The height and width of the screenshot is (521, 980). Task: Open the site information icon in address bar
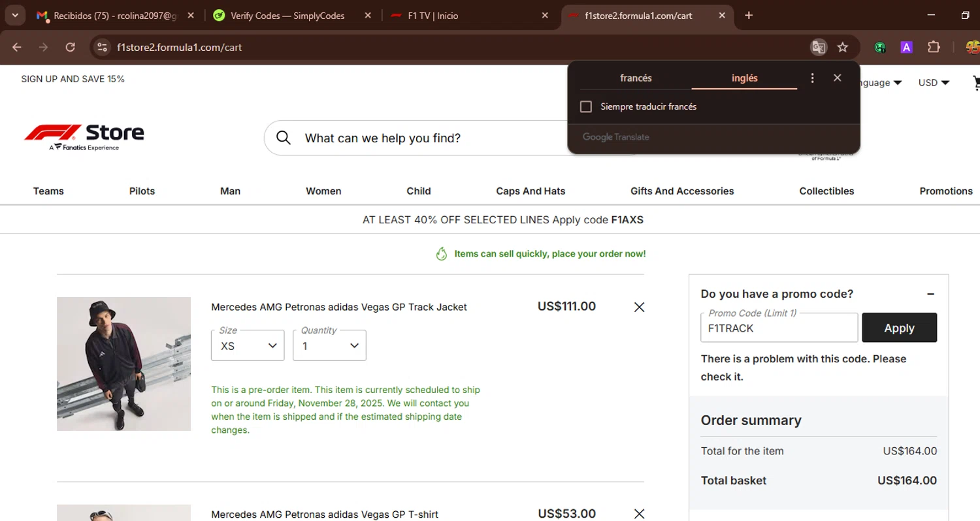point(101,47)
